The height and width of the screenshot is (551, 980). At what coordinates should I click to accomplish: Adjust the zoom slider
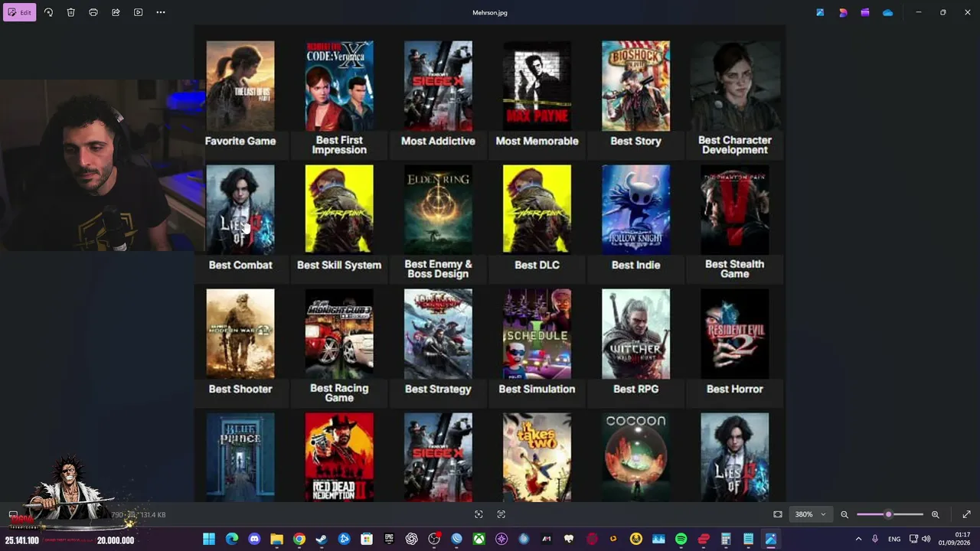(890, 514)
